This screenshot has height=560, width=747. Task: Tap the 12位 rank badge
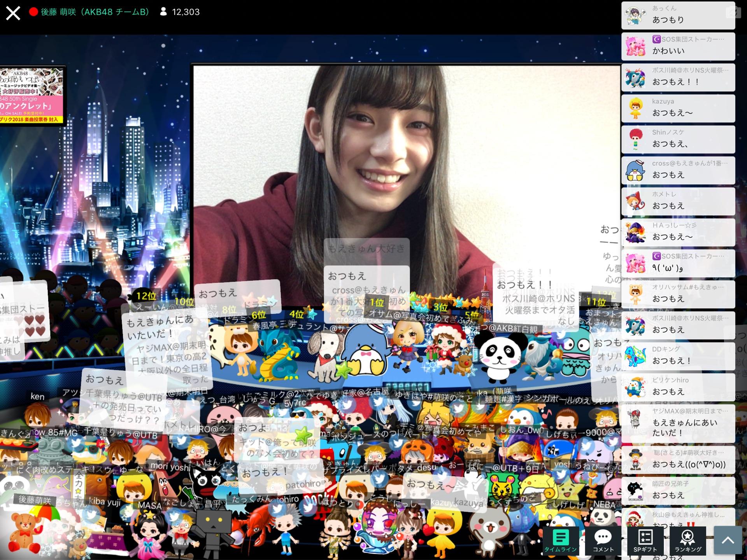(146, 296)
